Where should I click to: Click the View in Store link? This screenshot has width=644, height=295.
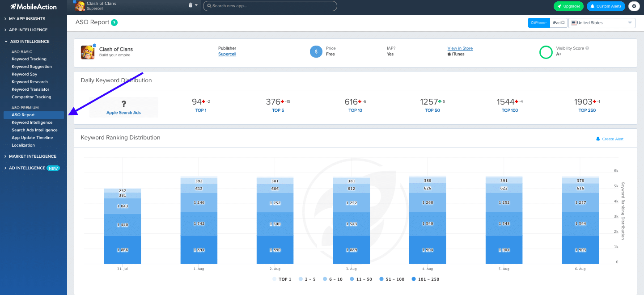[460, 48]
